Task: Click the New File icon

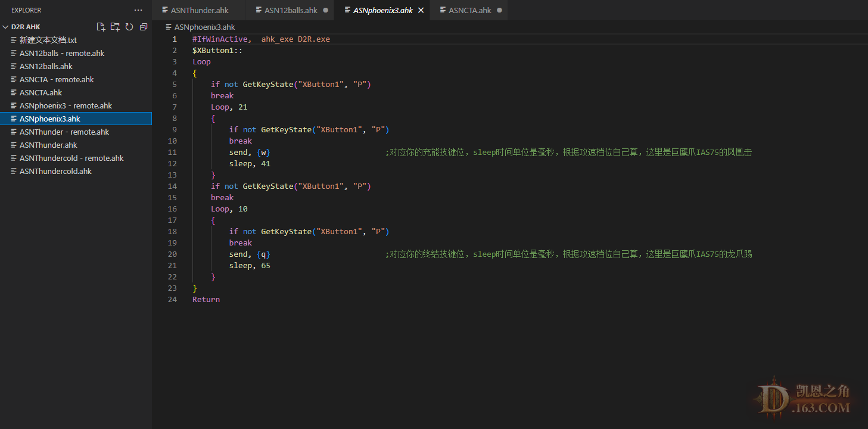Action: click(x=101, y=27)
